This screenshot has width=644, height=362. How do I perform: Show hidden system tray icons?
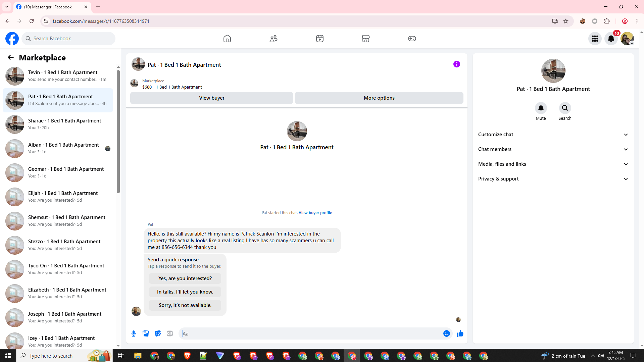[x=593, y=356]
